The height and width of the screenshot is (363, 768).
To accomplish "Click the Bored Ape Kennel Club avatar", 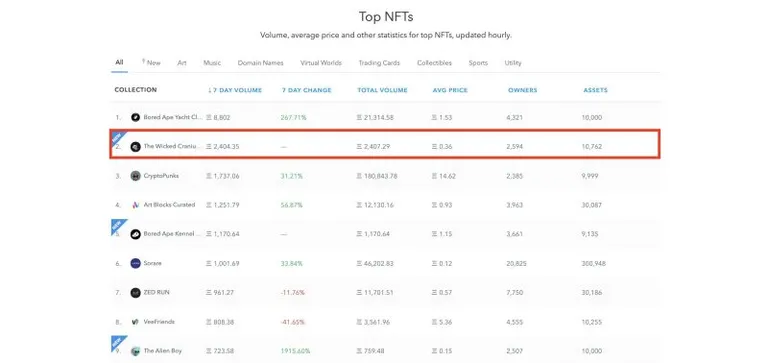I will pos(136,234).
